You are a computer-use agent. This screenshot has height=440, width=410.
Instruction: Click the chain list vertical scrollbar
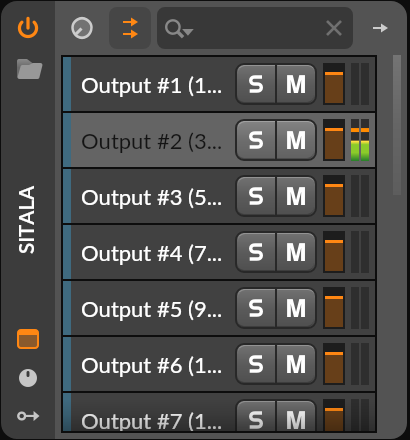(397, 125)
